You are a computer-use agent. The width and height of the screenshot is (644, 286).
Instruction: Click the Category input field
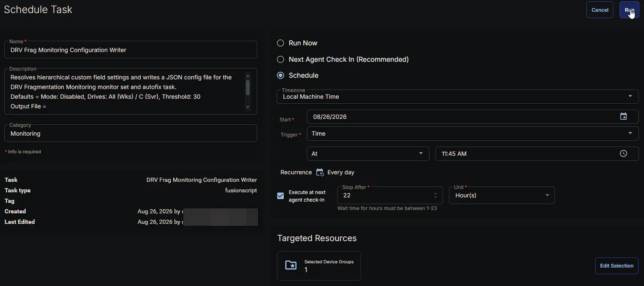pyautogui.click(x=131, y=133)
